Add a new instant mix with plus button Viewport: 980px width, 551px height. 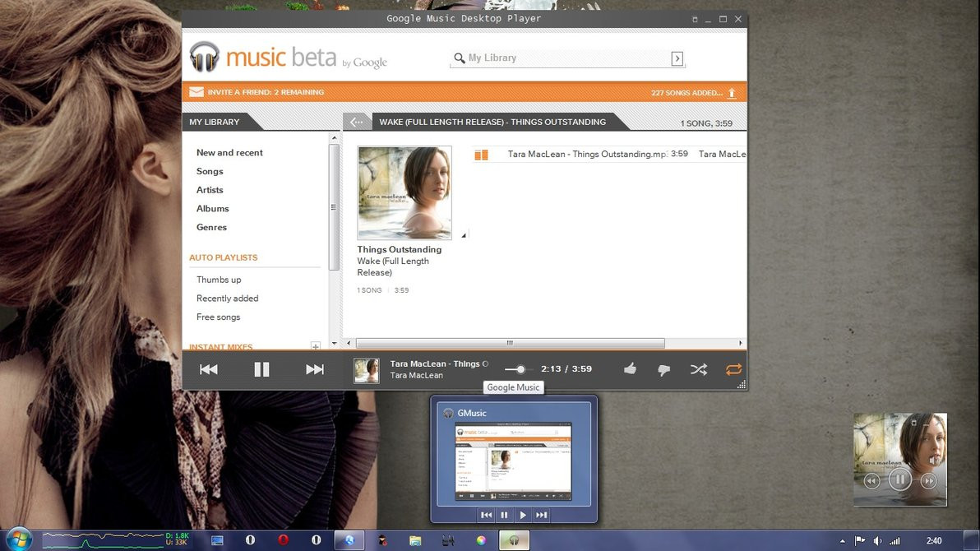316,346
